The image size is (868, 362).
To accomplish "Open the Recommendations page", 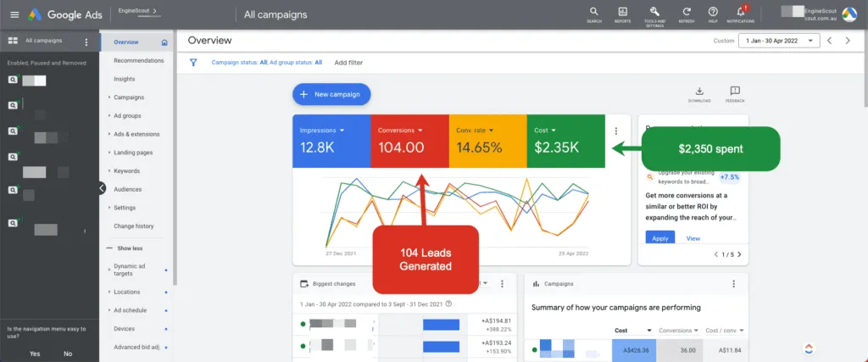I will [138, 61].
